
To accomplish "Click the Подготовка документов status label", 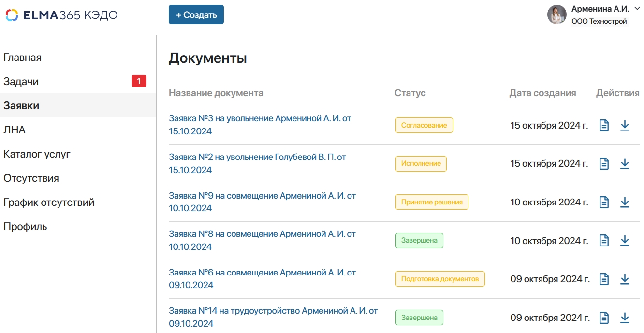I will tap(440, 279).
